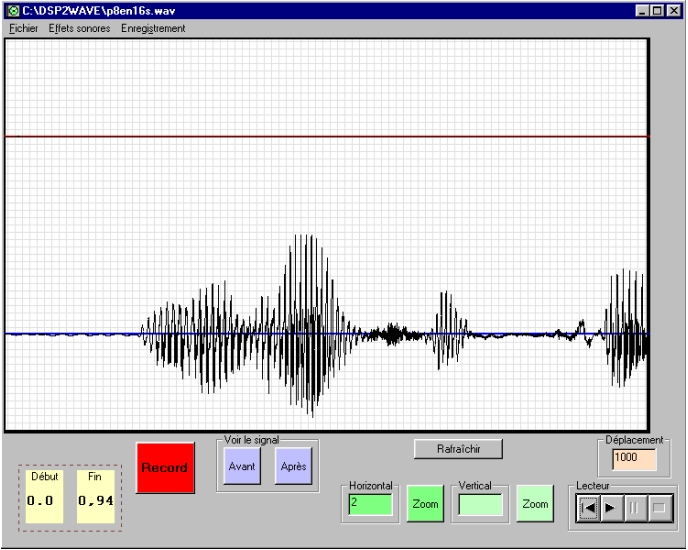The image size is (688, 550).
Task: Apply the Vertical Zoom button
Action: click(535, 504)
